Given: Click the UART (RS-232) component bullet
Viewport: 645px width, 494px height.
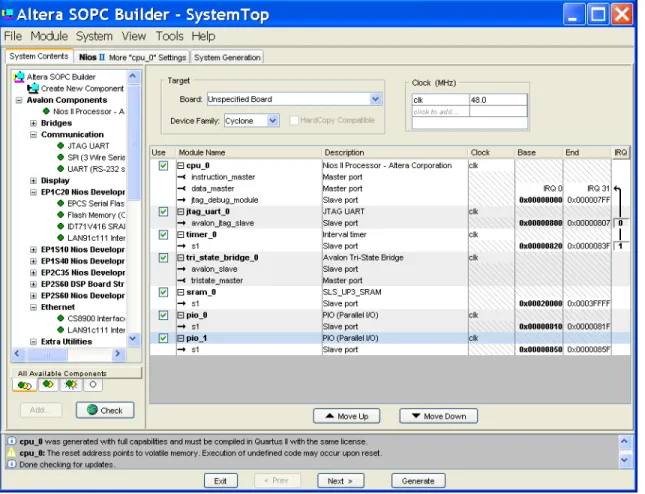Looking at the screenshot, I should tap(60, 169).
